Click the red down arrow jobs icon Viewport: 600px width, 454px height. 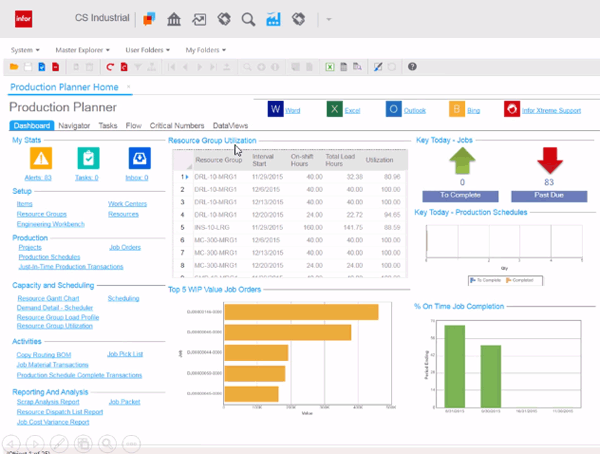550,160
